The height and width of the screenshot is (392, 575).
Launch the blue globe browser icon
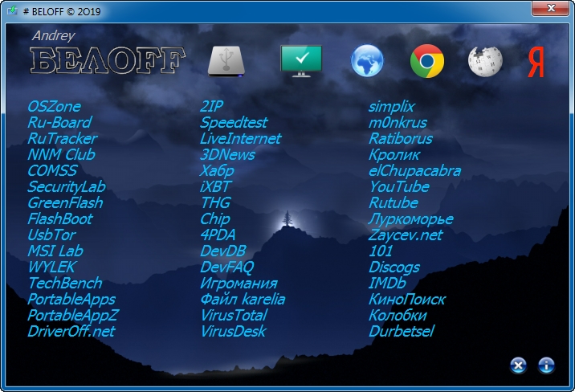click(367, 61)
